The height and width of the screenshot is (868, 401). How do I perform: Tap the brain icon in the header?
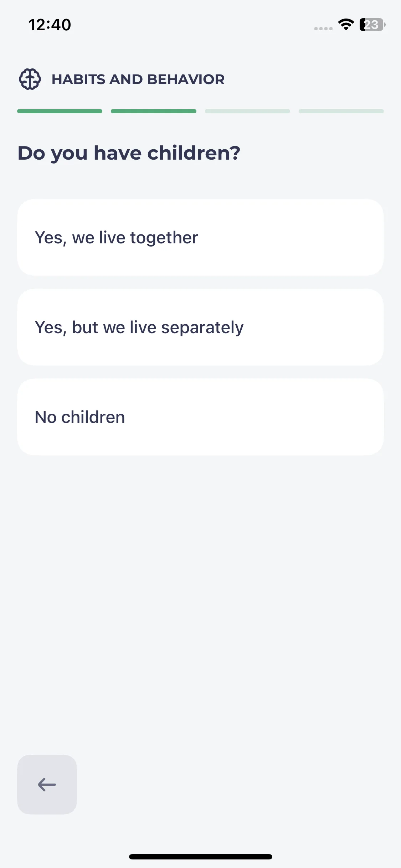(x=30, y=79)
